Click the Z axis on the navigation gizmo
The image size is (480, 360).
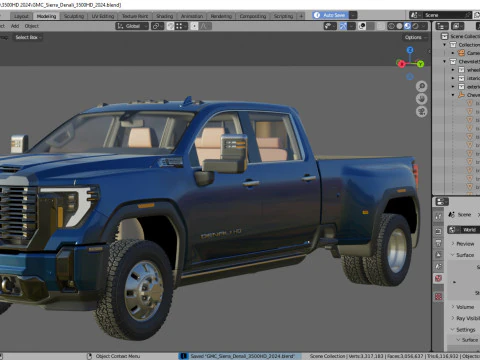(410, 50)
